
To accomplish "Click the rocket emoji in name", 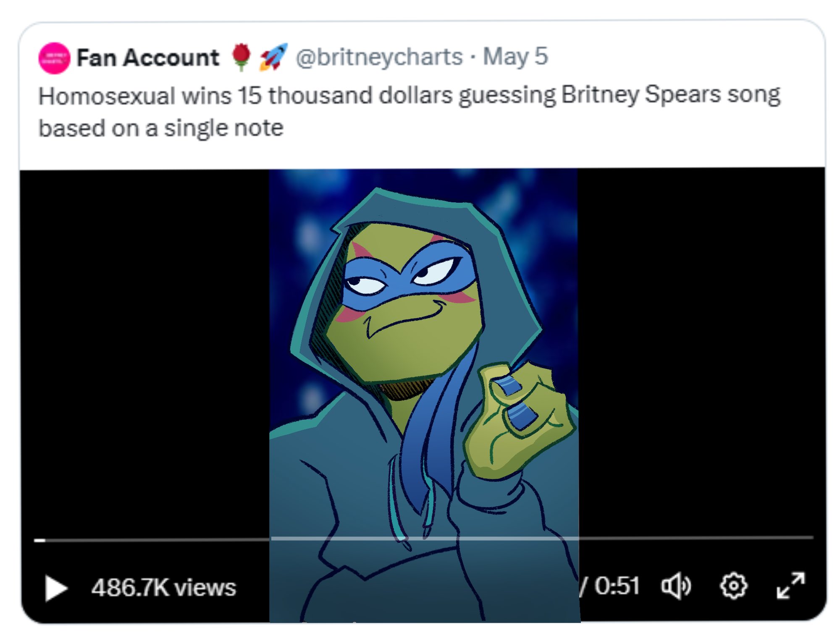I will [x=273, y=57].
